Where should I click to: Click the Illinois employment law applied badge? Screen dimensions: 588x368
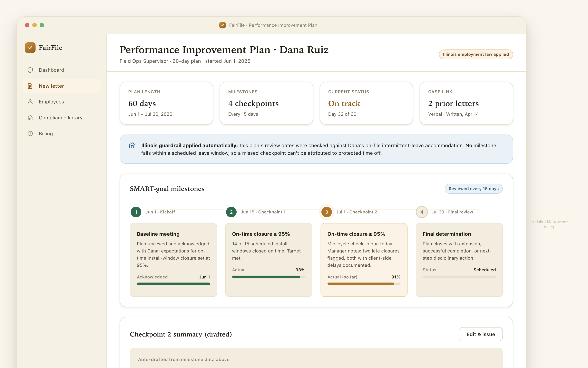pos(476,54)
